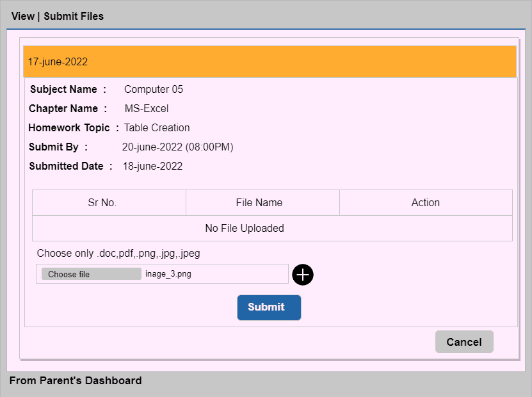
Task: Click the 17-june-2022 orange header bar
Action: pos(270,61)
